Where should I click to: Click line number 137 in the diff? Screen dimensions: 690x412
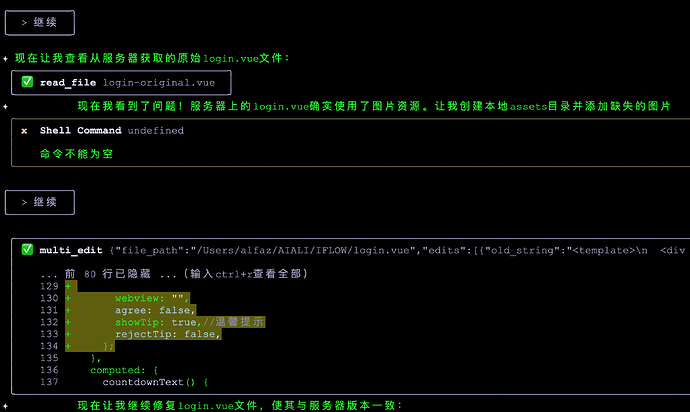point(50,381)
